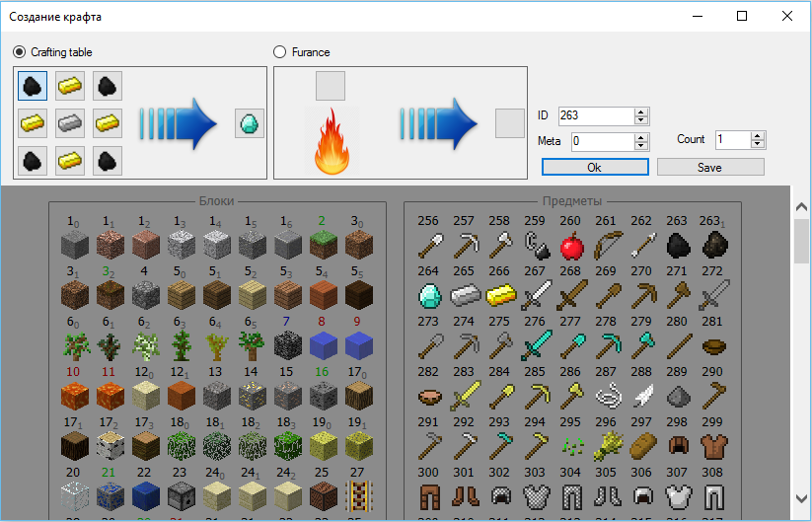Click the Ok button
The image size is (812, 522).
tap(595, 168)
